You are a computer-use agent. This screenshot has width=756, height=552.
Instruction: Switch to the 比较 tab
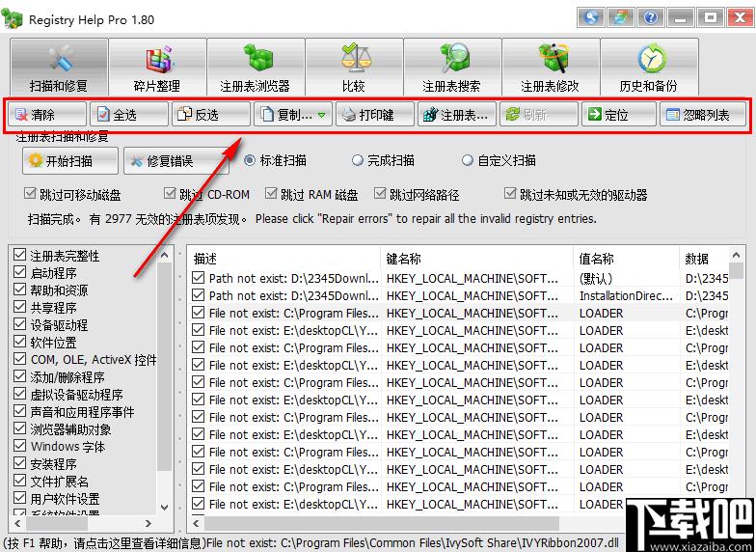[x=354, y=68]
